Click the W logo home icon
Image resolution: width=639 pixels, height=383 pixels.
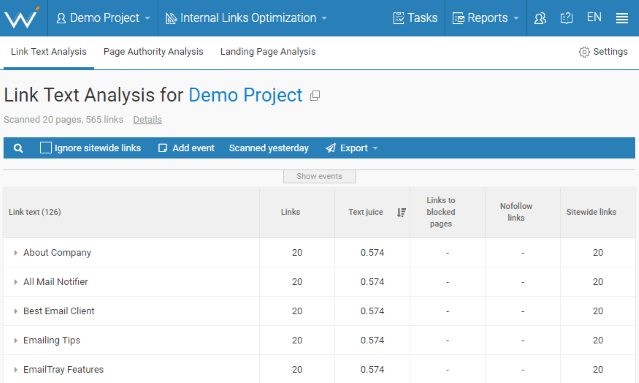pyautogui.click(x=22, y=18)
